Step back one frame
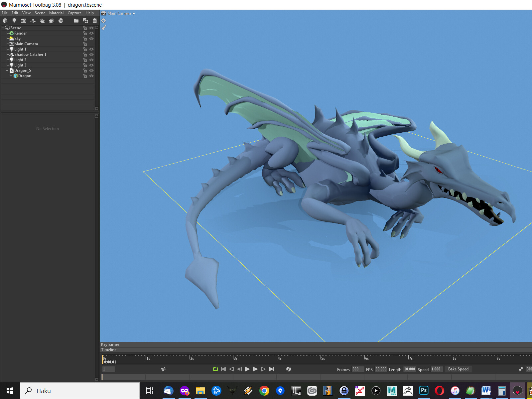Image resolution: width=532 pixels, height=399 pixels. click(239, 369)
